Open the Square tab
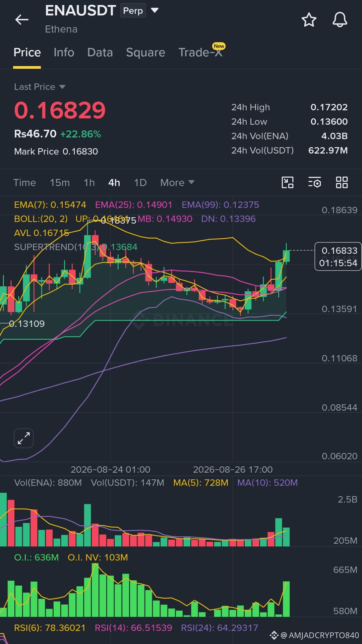The image size is (362, 644). tap(145, 53)
